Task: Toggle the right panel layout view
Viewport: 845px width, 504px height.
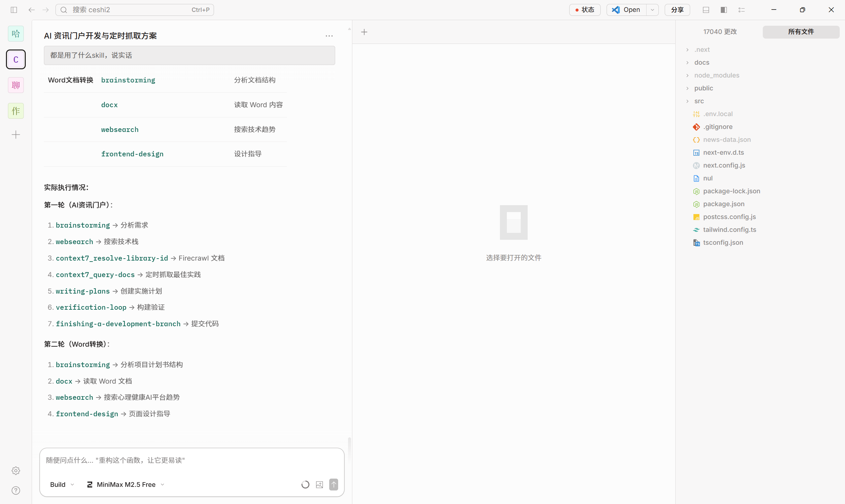Action: coord(723,10)
